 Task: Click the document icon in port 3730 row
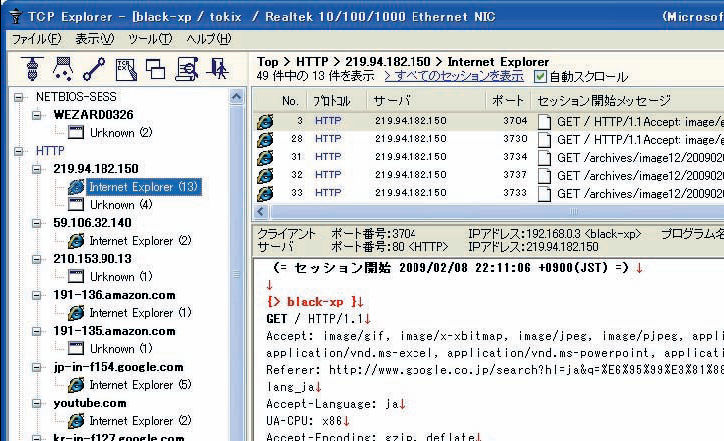pyautogui.click(x=544, y=140)
